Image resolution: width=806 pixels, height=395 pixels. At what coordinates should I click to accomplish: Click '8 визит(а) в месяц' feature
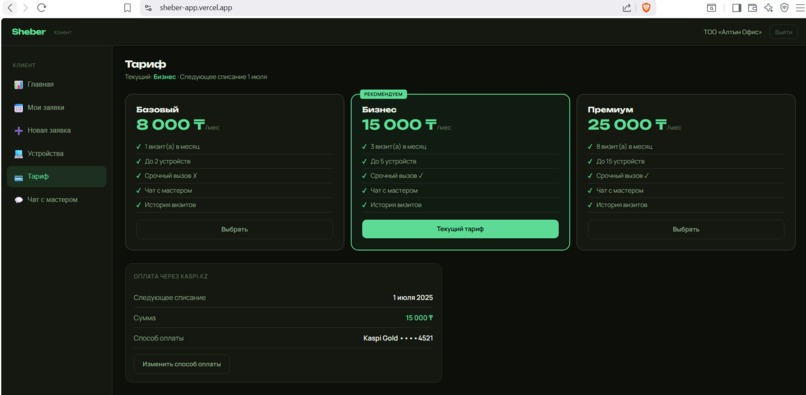click(624, 147)
